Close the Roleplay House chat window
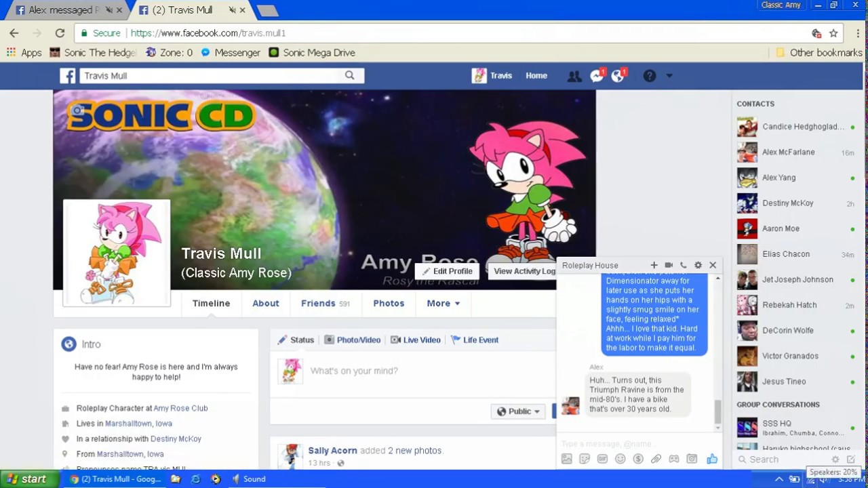Screen dimensions: 868x488 tap(713, 265)
